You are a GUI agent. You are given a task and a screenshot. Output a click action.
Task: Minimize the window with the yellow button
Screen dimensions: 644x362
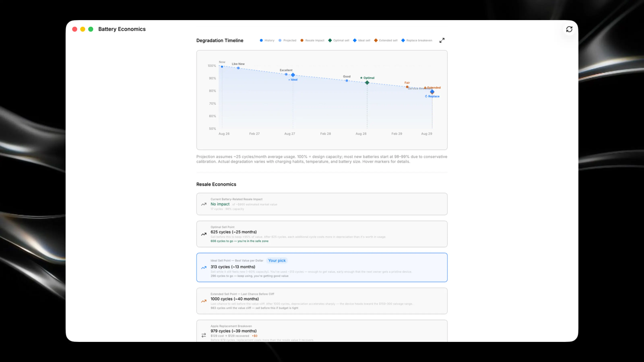tap(83, 29)
